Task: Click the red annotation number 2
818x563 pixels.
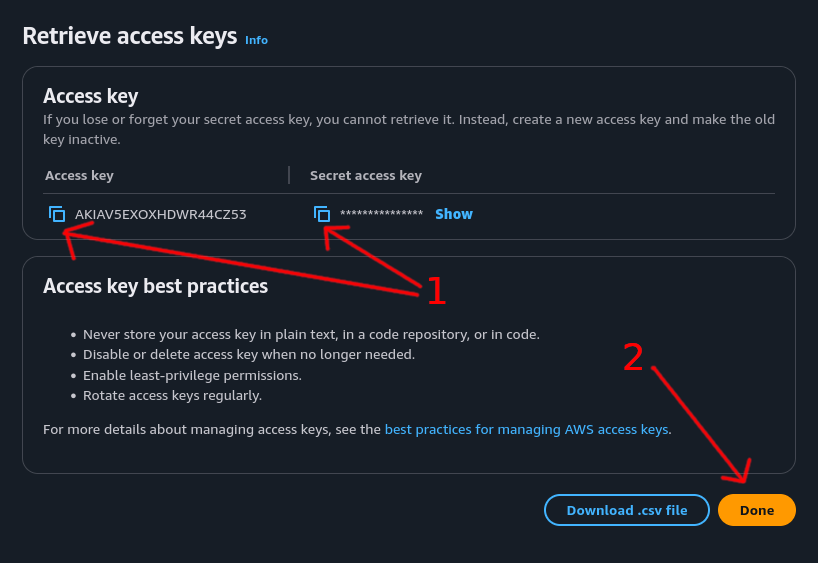Action: coord(633,358)
